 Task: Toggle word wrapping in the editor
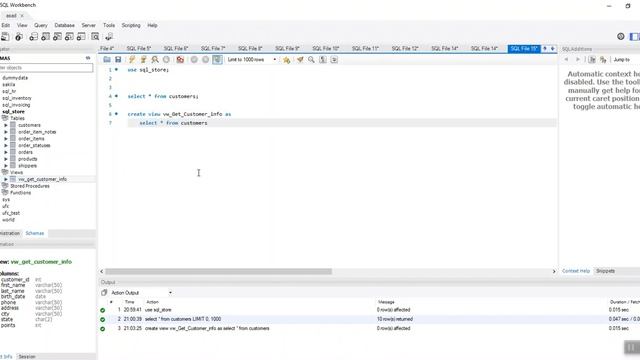pos(334,60)
